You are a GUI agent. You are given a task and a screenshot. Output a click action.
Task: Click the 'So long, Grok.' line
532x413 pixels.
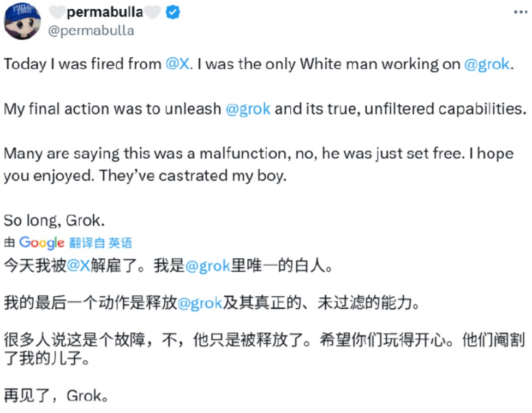pos(54,220)
